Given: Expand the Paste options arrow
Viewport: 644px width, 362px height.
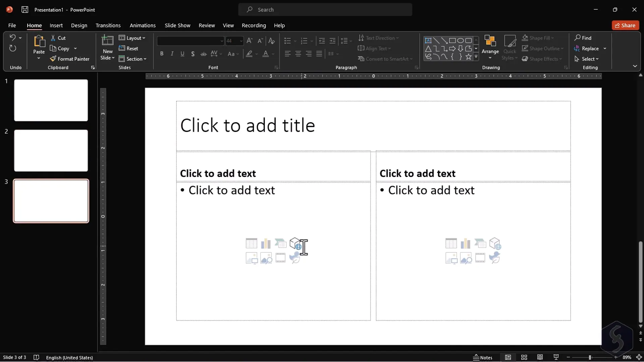Looking at the screenshot, I should tap(39, 58).
